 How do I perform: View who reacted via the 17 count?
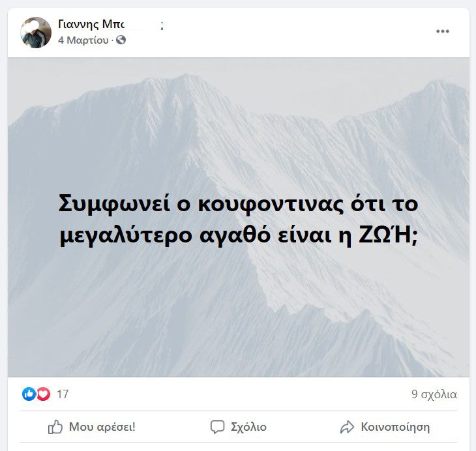coord(63,394)
